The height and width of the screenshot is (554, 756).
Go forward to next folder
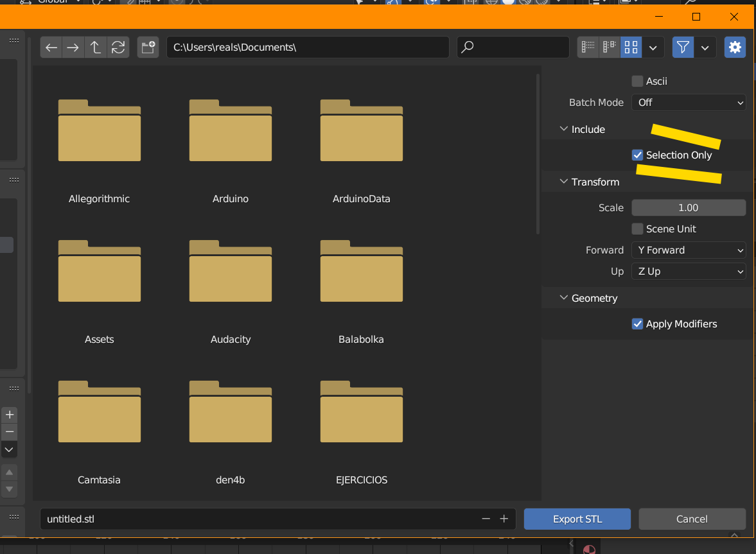pos(73,48)
